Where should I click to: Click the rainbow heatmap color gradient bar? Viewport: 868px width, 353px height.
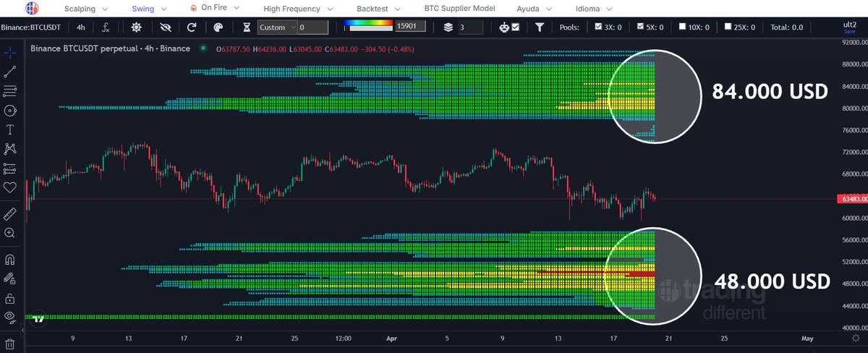(368, 23)
